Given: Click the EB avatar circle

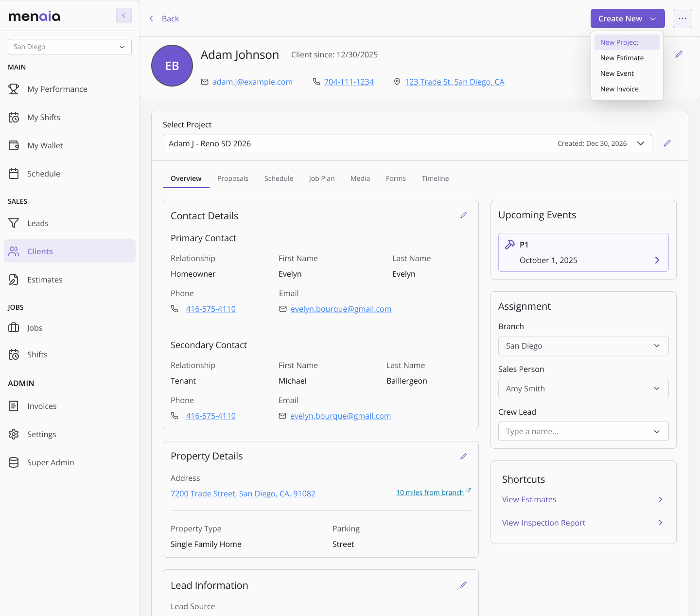Looking at the screenshot, I should coord(172,66).
